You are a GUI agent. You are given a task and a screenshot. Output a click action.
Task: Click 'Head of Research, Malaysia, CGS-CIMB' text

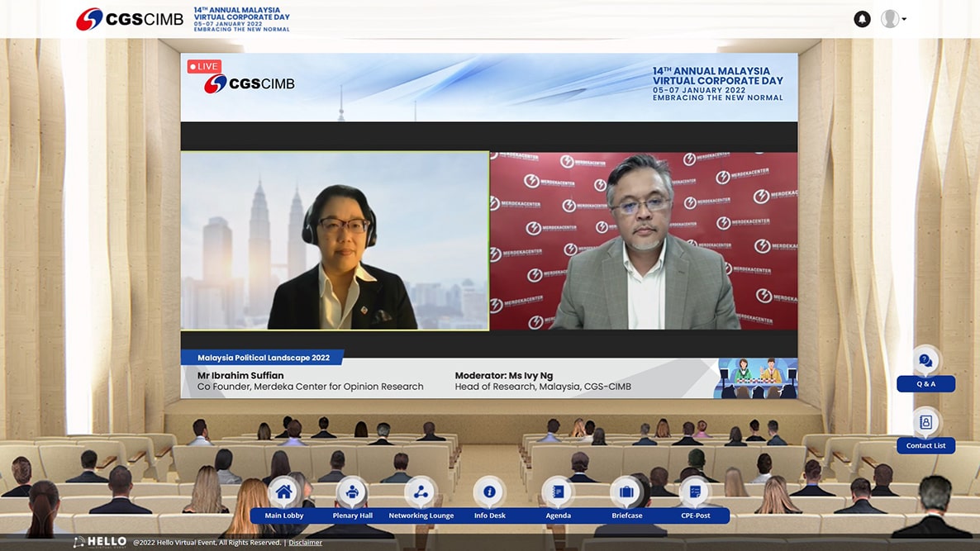click(x=543, y=387)
